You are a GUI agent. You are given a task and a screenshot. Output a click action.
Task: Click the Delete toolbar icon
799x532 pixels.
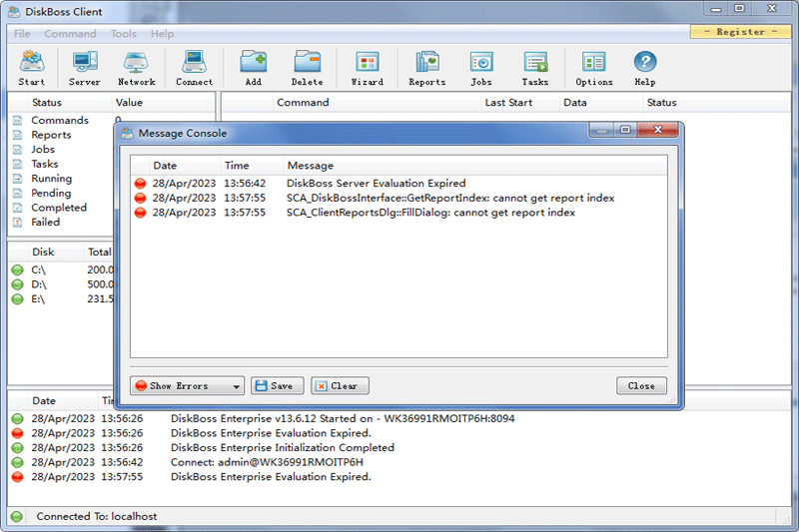[x=307, y=68]
